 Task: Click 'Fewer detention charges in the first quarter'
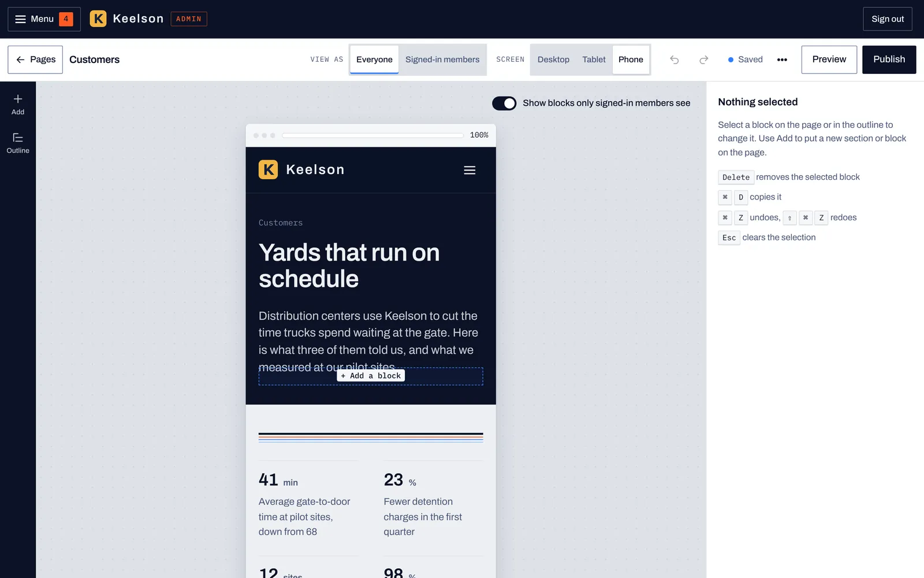tap(423, 517)
